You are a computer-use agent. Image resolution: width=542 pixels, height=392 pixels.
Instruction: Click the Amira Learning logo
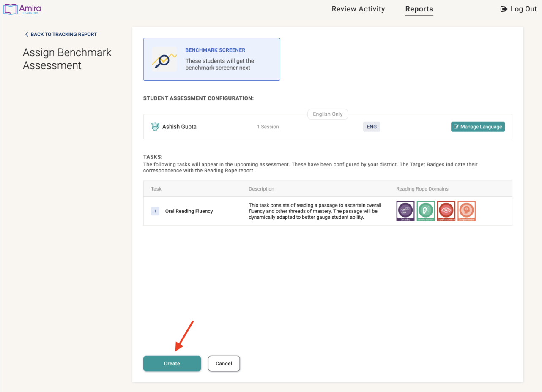pos(22,9)
